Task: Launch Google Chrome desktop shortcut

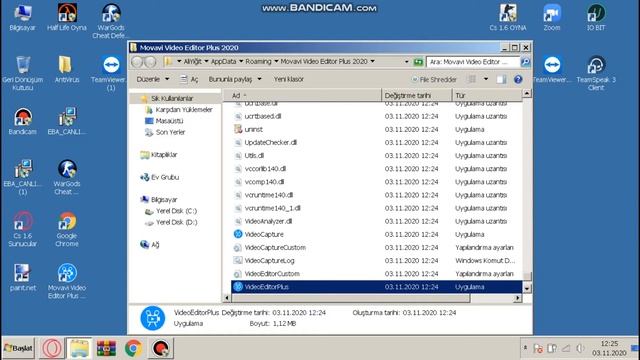Action: click(x=67, y=229)
